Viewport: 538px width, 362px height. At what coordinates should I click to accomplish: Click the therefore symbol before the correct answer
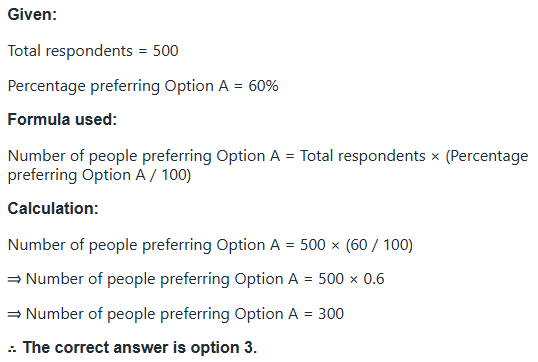12,349
